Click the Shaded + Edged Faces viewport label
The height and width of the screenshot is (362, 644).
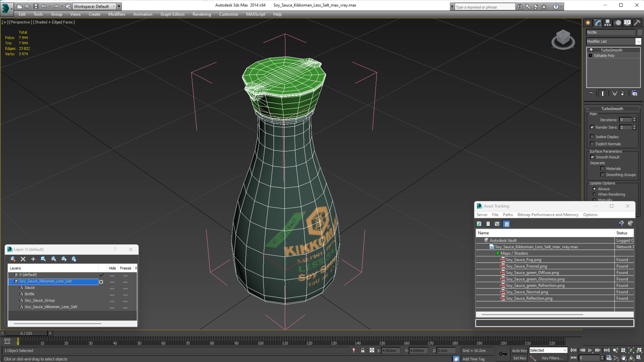pos(54,22)
